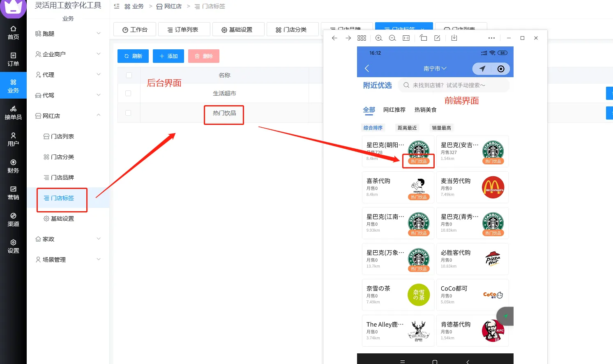Check the 热门饮品 row checkbox

pyautogui.click(x=128, y=113)
